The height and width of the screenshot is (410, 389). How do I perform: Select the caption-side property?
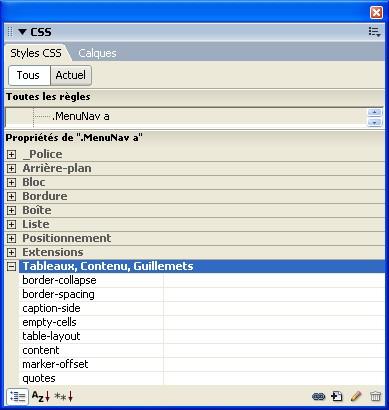pos(51,308)
